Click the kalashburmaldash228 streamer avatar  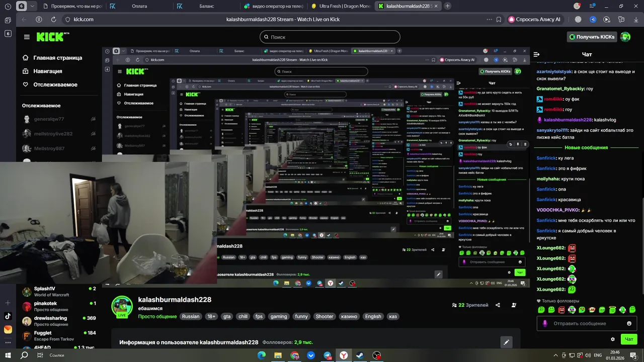pyautogui.click(x=122, y=306)
